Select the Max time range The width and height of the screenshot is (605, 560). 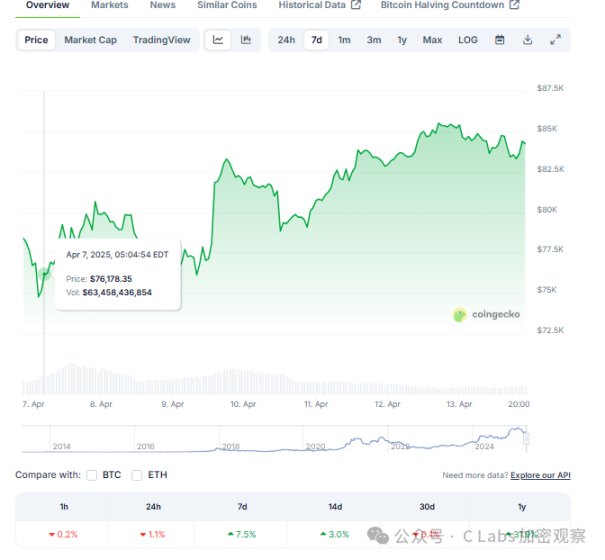pos(432,40)
